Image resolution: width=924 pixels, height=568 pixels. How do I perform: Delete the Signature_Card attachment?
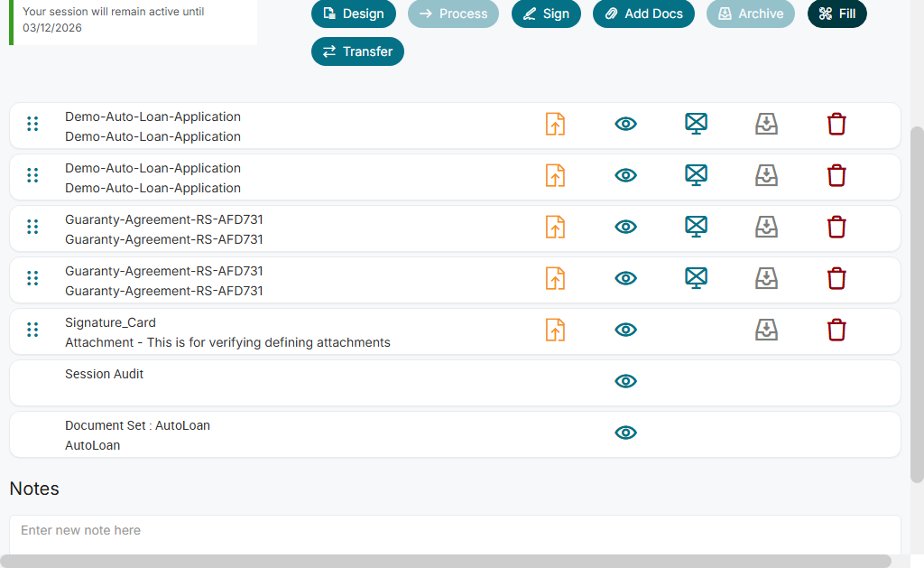tap(836, 330)
